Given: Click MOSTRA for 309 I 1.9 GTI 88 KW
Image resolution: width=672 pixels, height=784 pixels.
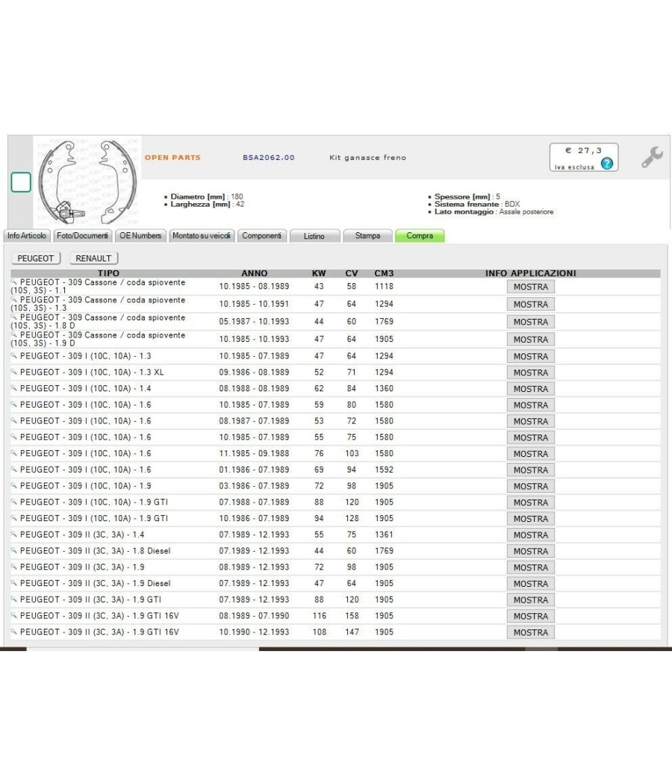Looking at the screenshot, I should point(530,502).
